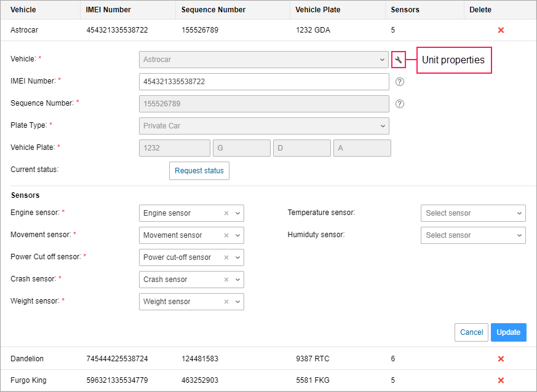Open the Humidity sensor dropdown
Viewport: 537px width, 392px height.
(x=472, y=235)
